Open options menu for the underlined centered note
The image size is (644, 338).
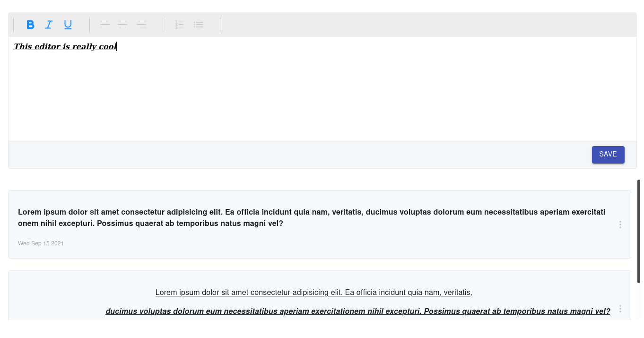[x=620, y=309]
